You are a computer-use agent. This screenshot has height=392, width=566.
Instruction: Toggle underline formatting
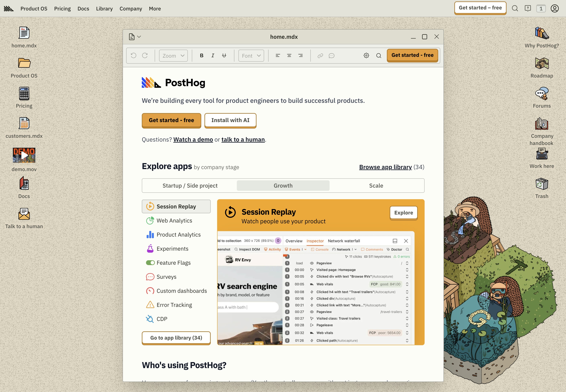223,55
